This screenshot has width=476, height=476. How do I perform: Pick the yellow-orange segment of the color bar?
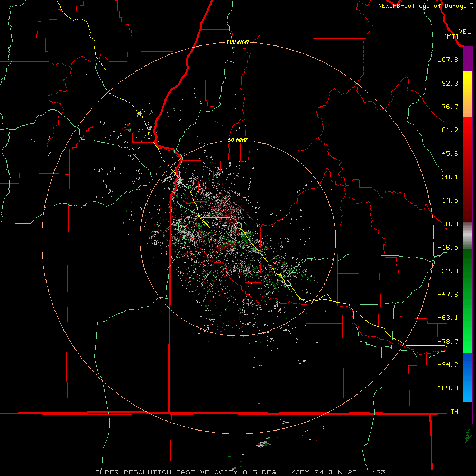[467, 94]
